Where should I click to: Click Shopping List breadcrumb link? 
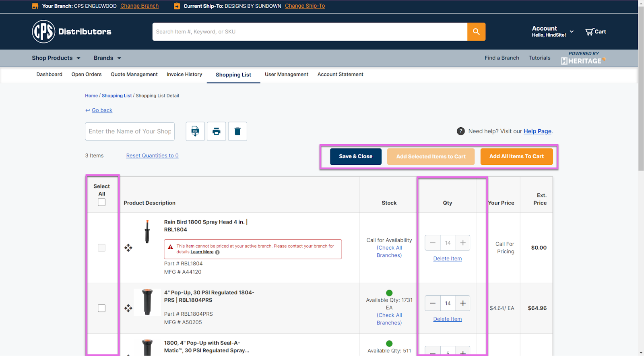click(x=117, y=96)
